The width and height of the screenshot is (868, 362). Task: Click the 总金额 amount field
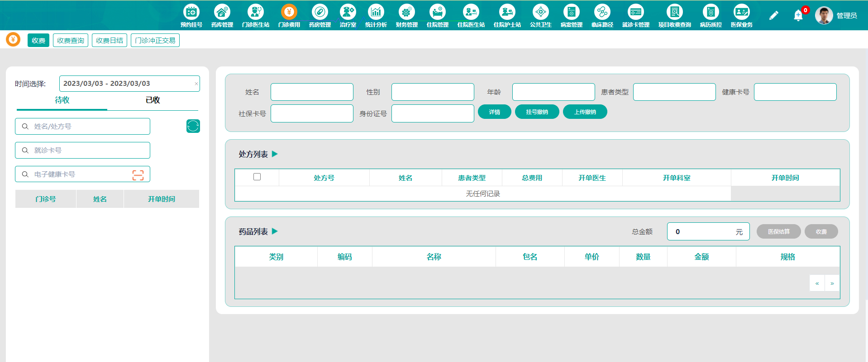coord(708,231)
